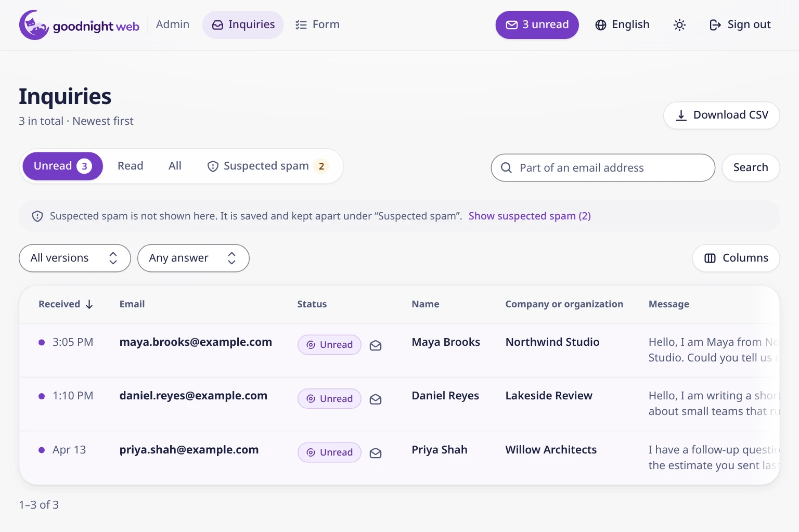Click the Unread status badge for Daniel Reyes
The width and height of the screenshot is (799, 532).
329,399
